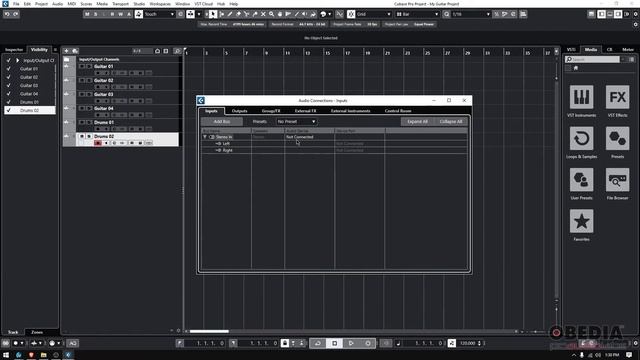Select the Mute X tool
This screenshot has width=640, height=360.
click(263, 14)
